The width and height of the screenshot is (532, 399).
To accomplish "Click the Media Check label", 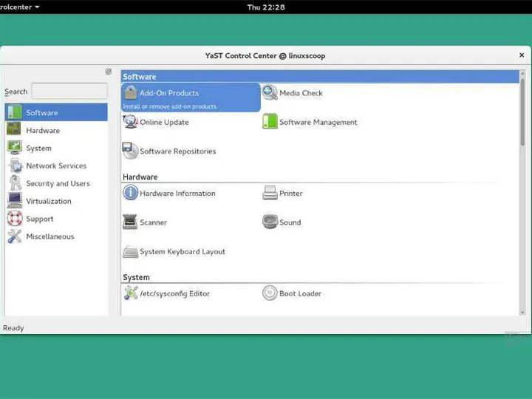I will coord(301,93).
